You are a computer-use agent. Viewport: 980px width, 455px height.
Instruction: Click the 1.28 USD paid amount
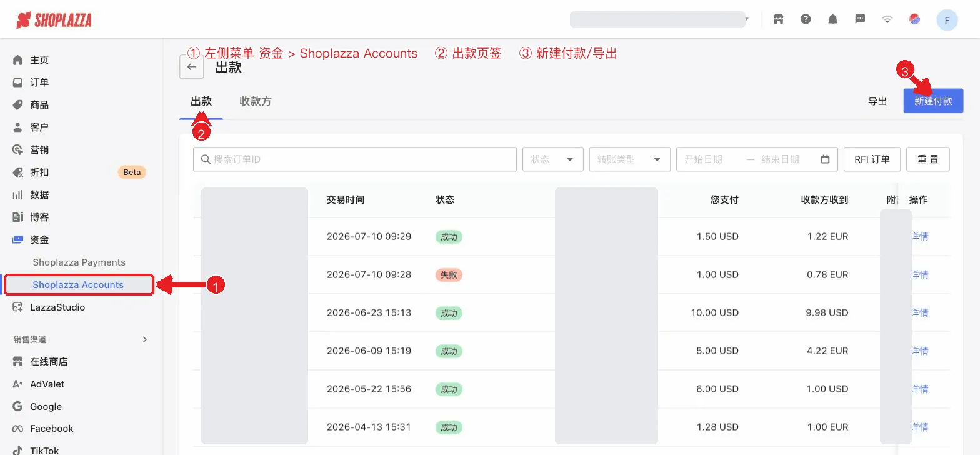(717, 427)
